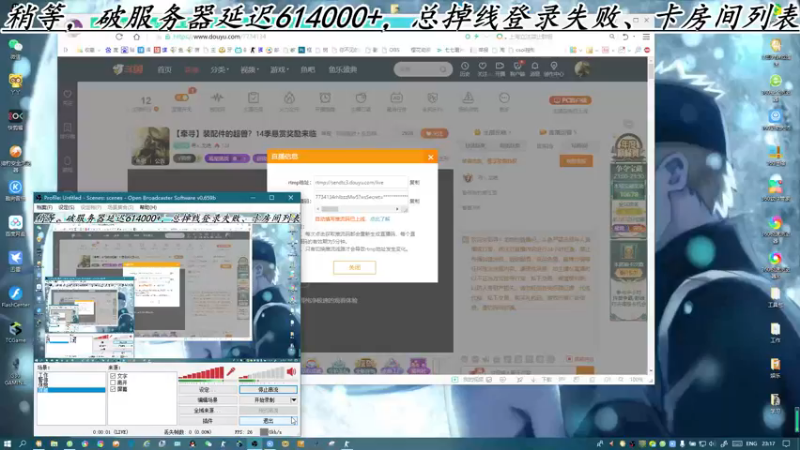The width and height of the screenshot is (800, 450).
Task: Copy the stream key with 复制 link
Action: click(415, 201)
